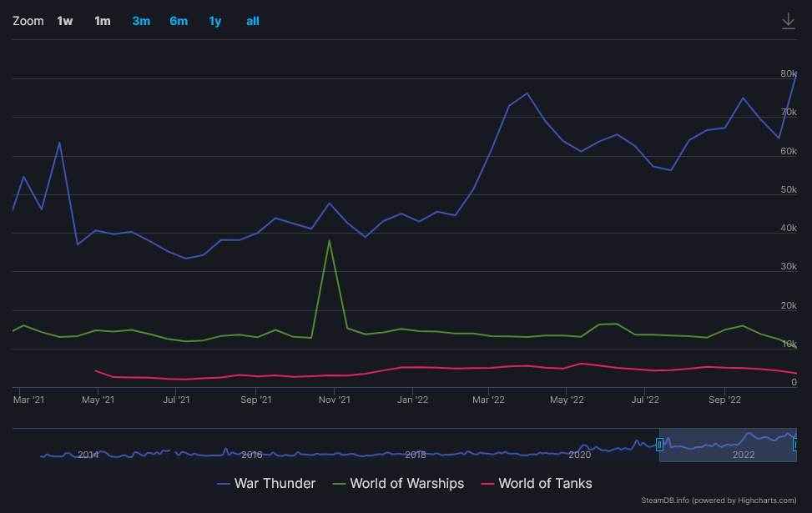
Task: Click the 2020 label in navigator
Action: pos(579,455)
